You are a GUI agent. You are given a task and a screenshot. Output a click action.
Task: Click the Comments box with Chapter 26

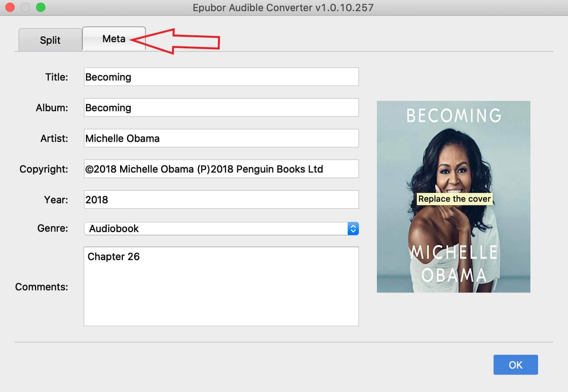tap(221, 286)
